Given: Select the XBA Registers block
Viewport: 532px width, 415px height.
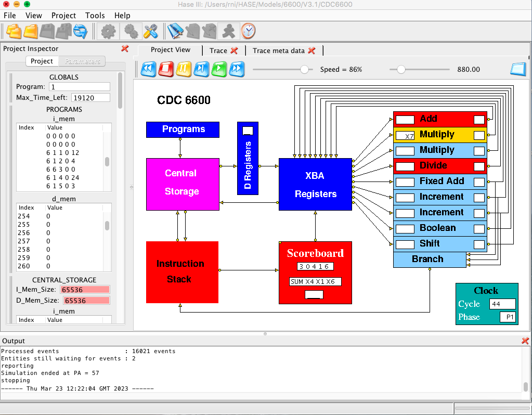Looking at the screenshot, I should coord(315,184).
